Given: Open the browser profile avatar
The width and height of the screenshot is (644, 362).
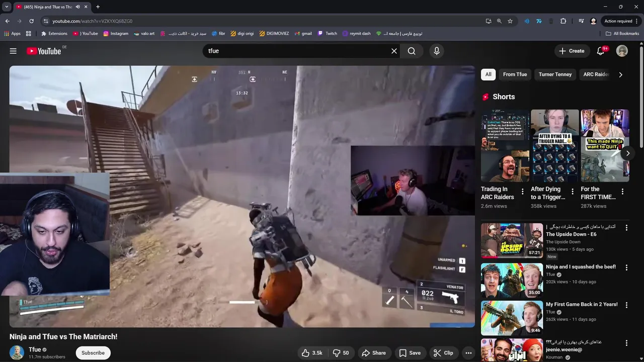Looking at the screenshot, I should (x=593, y=21).
